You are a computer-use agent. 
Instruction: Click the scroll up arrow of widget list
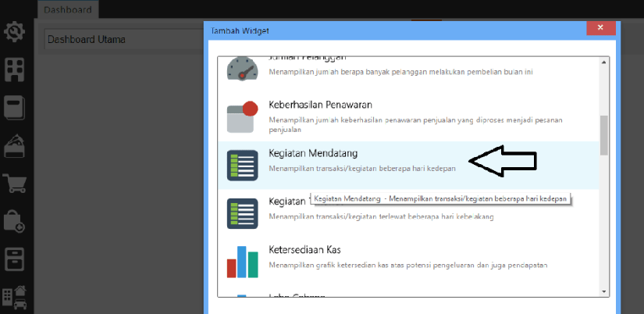coord(603,62)
